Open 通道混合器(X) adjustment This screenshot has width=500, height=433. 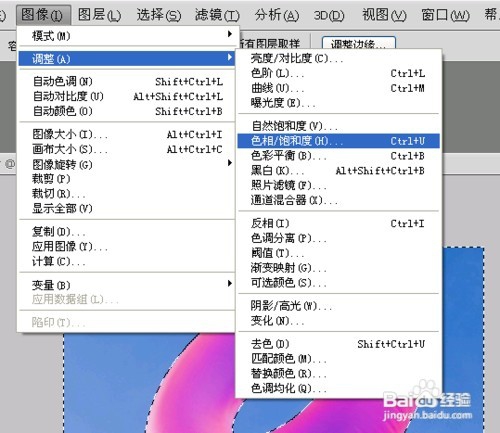(339, 200)
